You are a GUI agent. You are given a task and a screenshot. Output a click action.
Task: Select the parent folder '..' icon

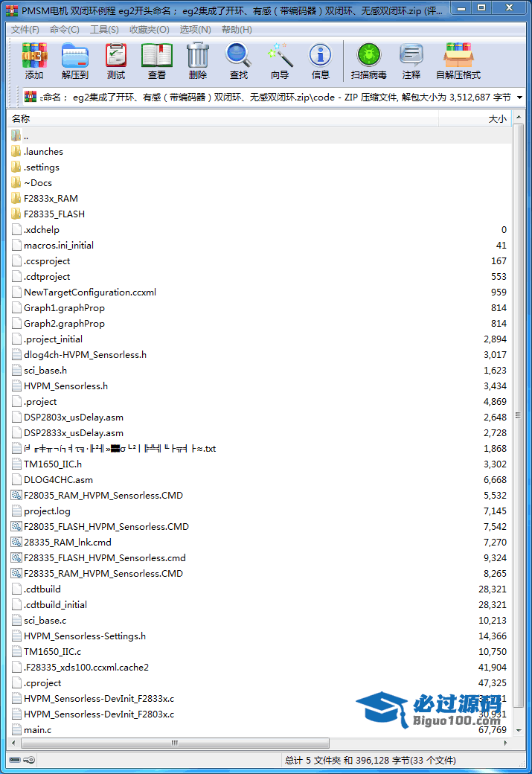16,135
